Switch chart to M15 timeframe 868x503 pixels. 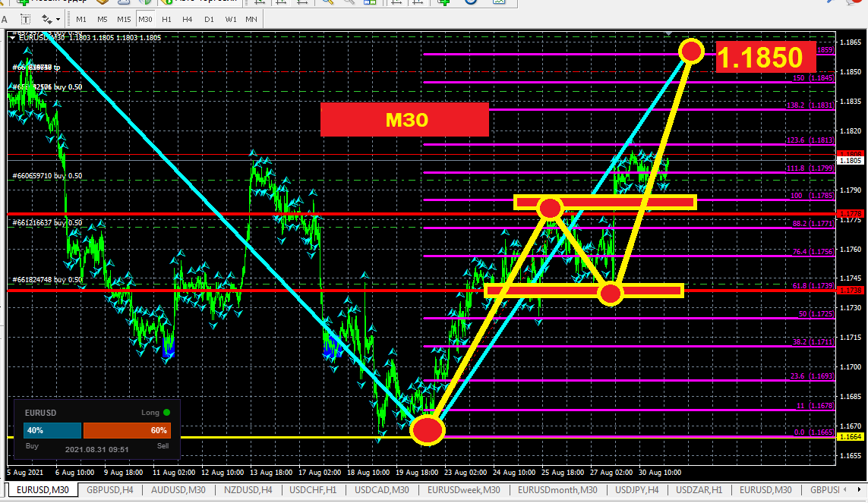[124, 20]
